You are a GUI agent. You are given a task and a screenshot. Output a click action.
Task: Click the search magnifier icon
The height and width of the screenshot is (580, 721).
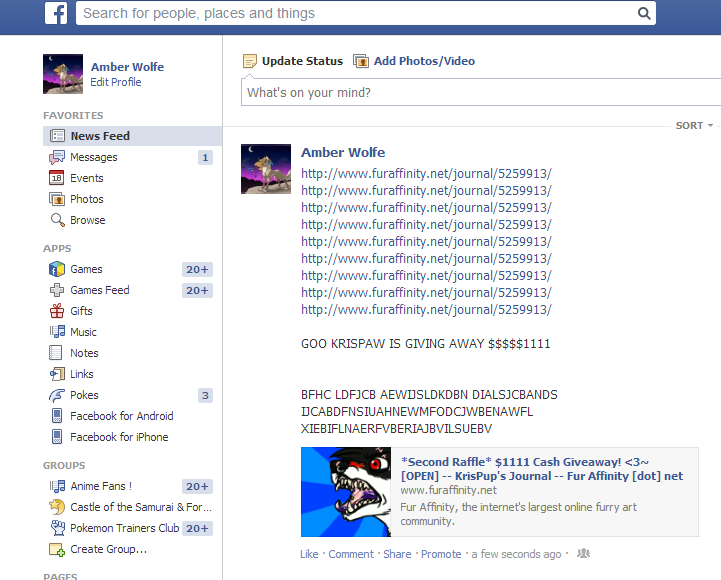(644, 13)
